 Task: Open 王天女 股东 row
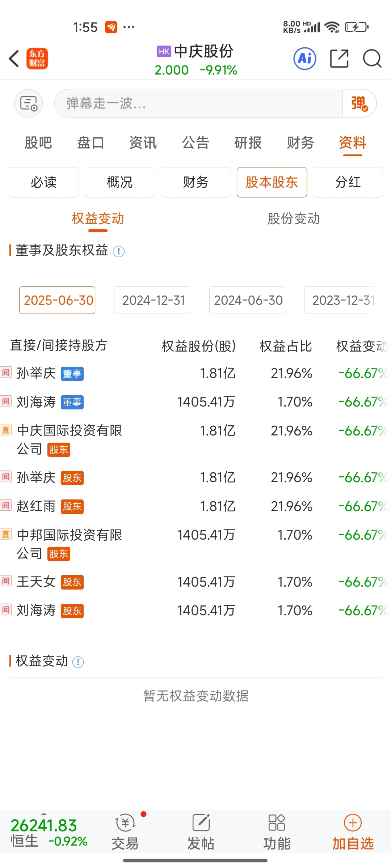click(195, 582)
